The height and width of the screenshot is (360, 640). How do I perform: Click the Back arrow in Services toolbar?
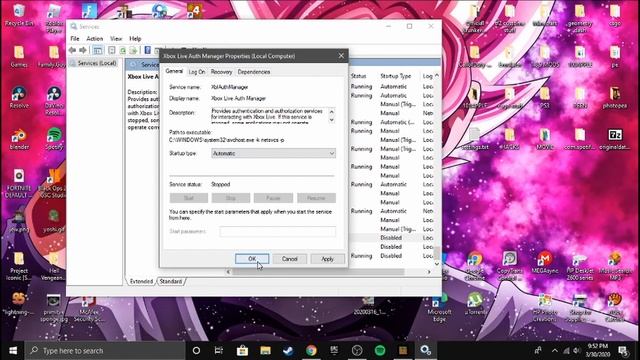click(72, 50)
